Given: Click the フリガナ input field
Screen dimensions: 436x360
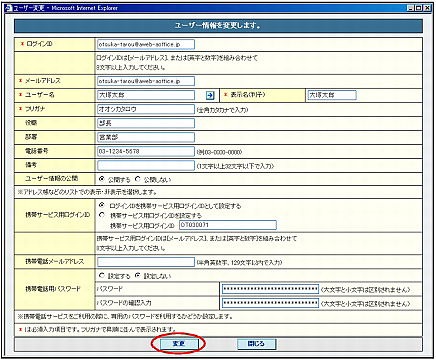Looking at the screenshot, I should click(146, 109).
